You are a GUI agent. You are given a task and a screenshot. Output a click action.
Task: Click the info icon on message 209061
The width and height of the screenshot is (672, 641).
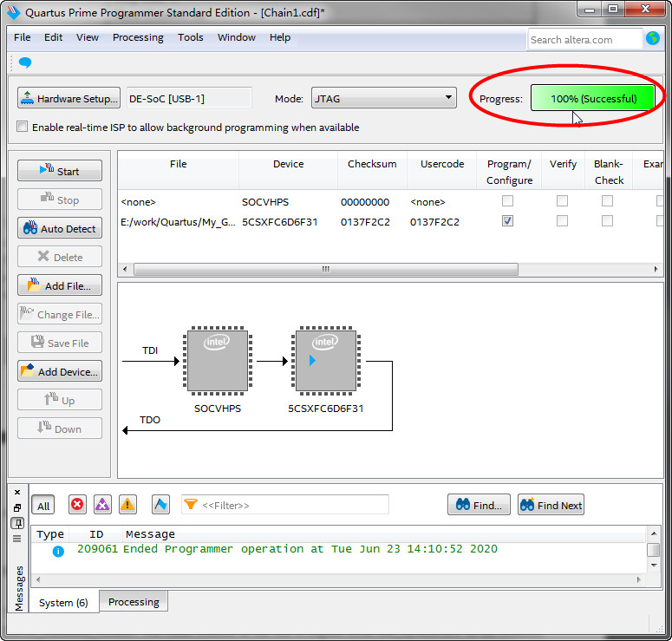[x=58, y=551]
